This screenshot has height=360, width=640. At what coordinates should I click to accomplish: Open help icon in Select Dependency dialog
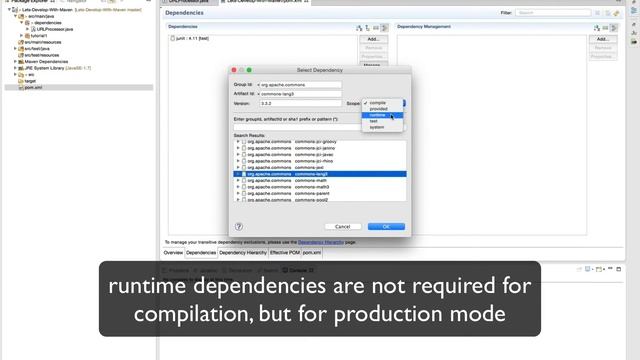239,227
